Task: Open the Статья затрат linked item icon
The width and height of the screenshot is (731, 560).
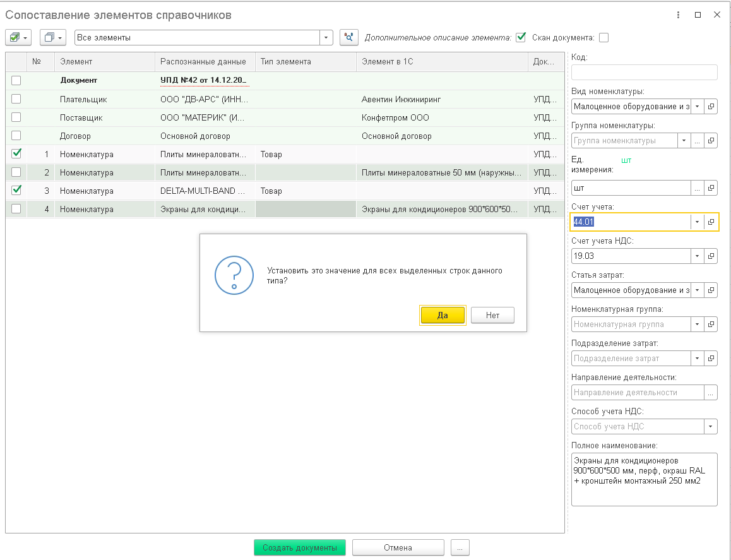Action: [711, 290]
